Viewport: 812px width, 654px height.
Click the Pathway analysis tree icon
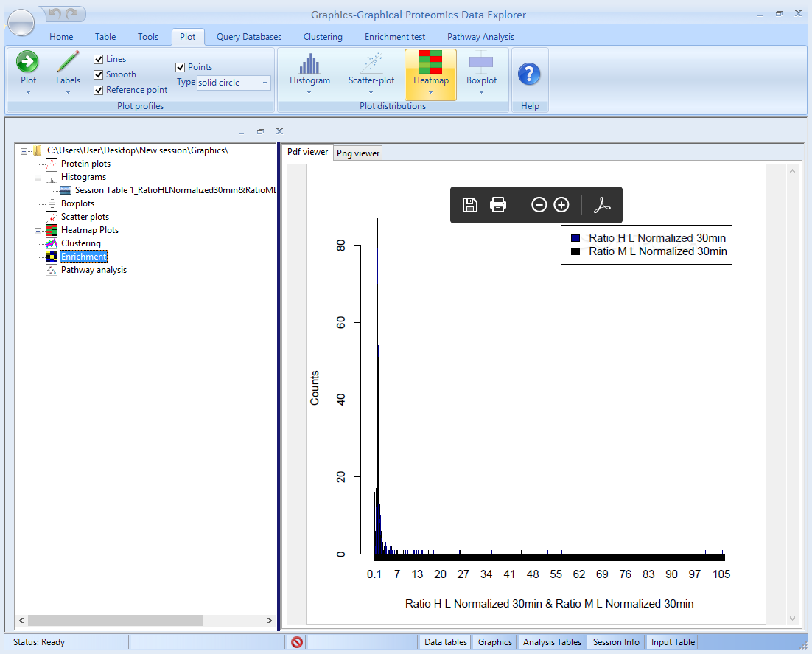[x=52, y=270]
